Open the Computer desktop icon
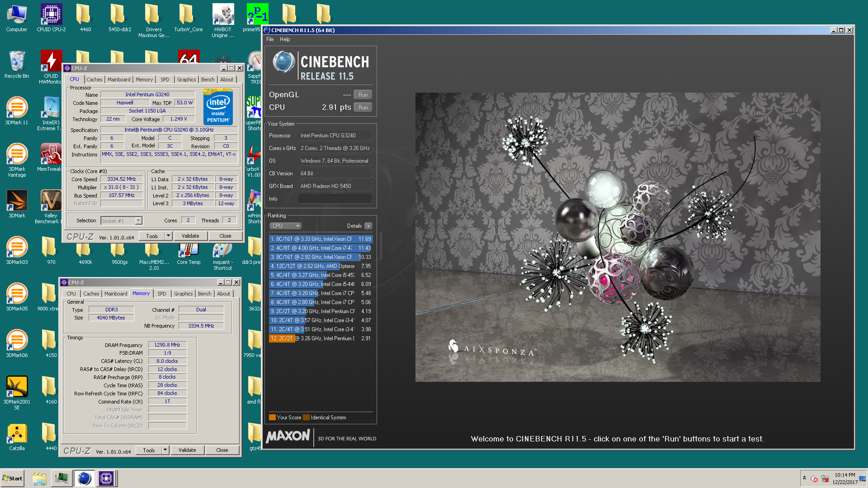This screenshot has height=488, width=868. 17,18
